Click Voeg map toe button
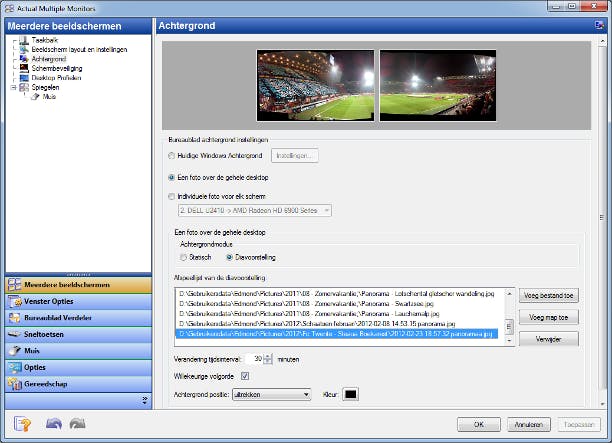This screenshot has width=612, height=443. [548, 317]
